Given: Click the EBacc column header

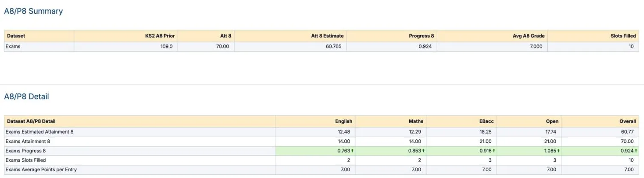Looking at the screenshot, I should point(461,121).
